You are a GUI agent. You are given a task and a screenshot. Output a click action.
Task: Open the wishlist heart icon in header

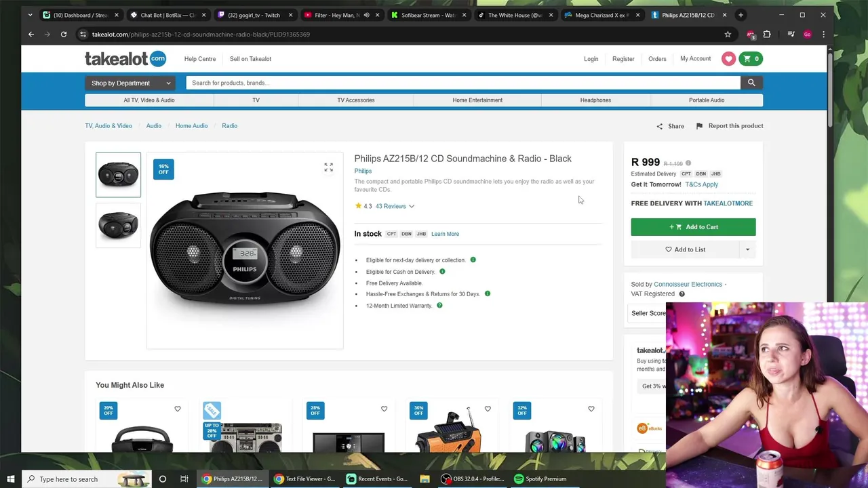click(x=728, y=59)
